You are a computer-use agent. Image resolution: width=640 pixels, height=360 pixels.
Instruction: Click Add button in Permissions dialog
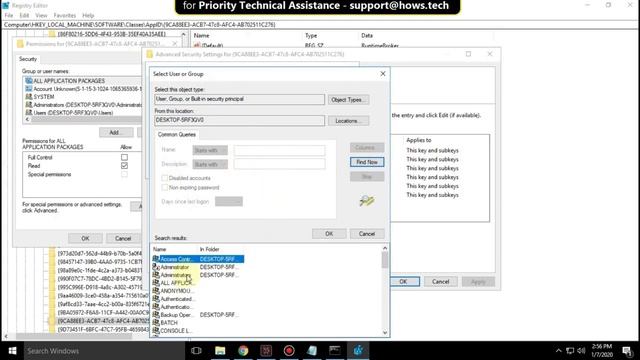(x=116, y=132)
